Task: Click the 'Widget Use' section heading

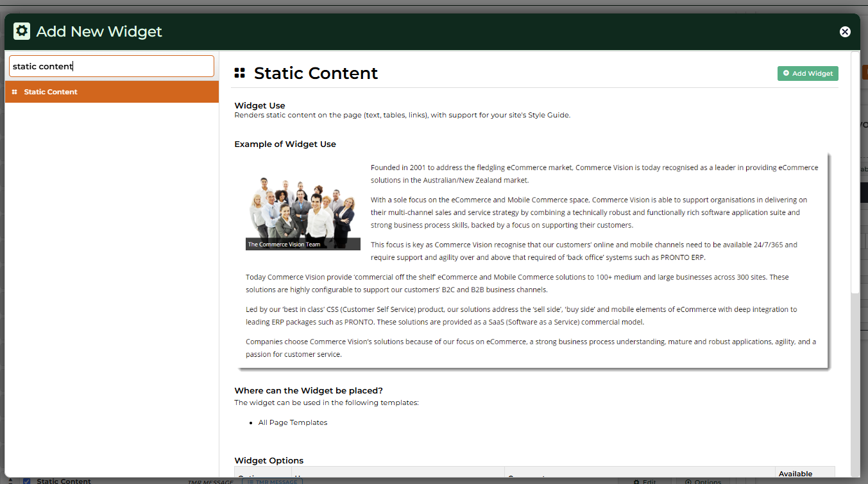Action: pos(260,105)
